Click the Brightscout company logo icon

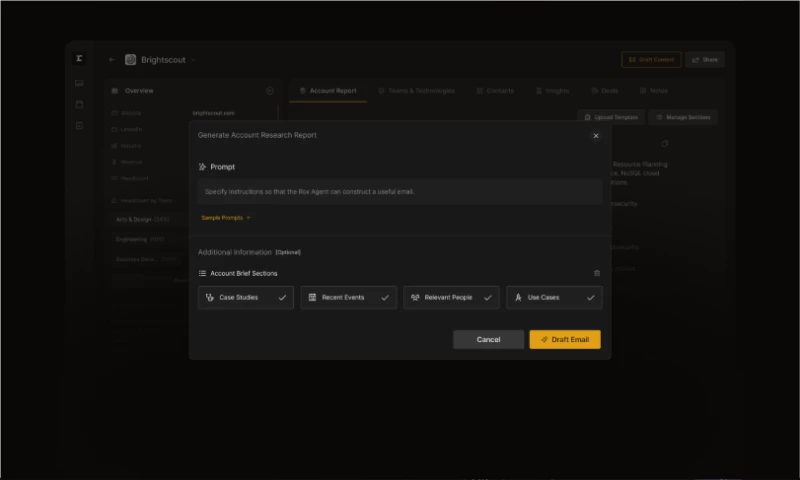click(x=130, y=60)
